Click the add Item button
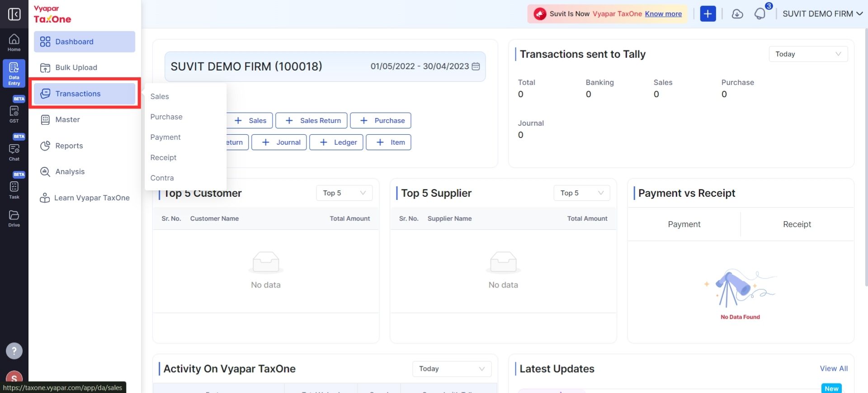868x393 pixels. coord(388,142)
